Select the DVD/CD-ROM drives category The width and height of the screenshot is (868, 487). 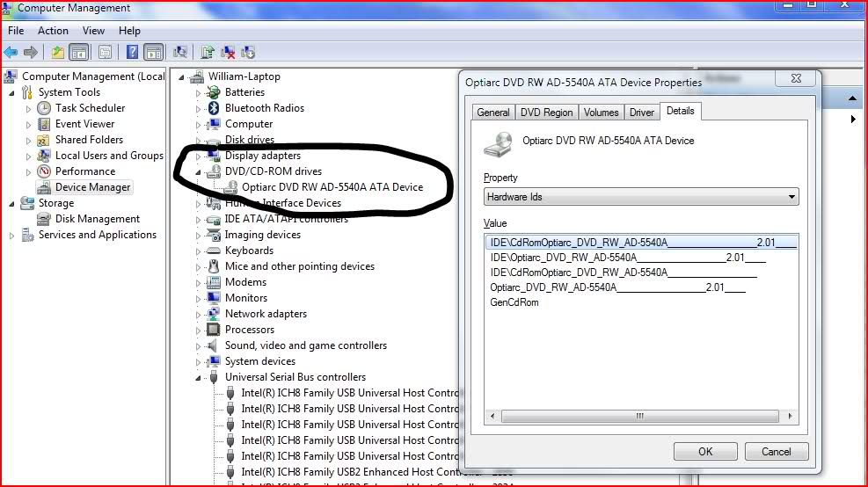[273, 171]
